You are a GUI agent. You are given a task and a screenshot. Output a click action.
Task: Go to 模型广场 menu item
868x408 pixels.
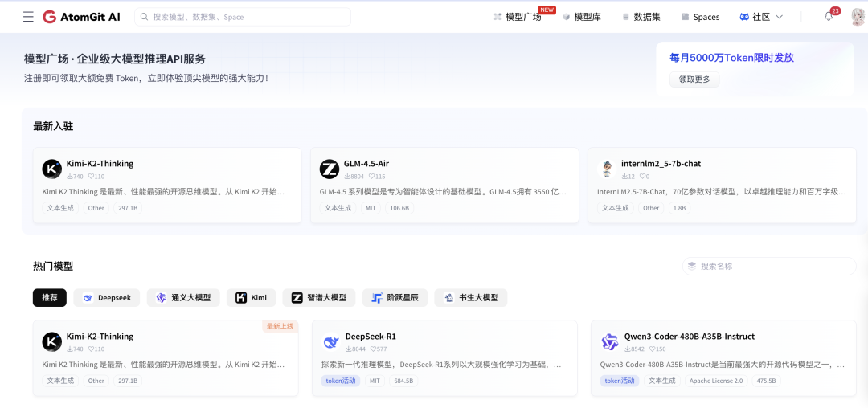coord(517,17)
